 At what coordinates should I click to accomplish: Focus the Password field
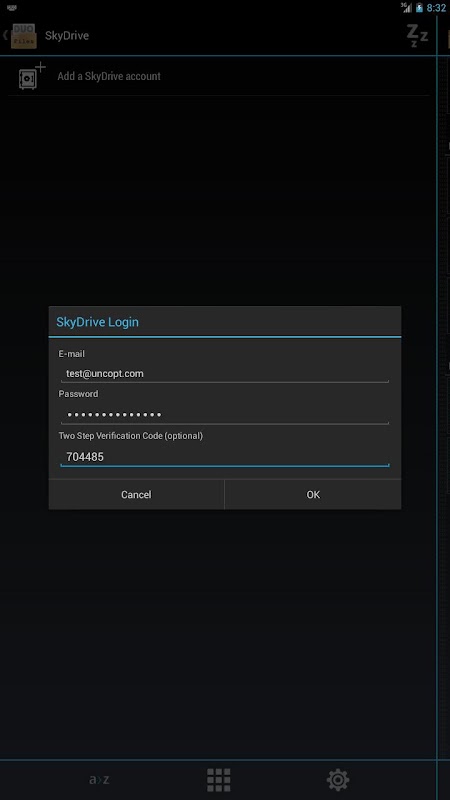225,415
